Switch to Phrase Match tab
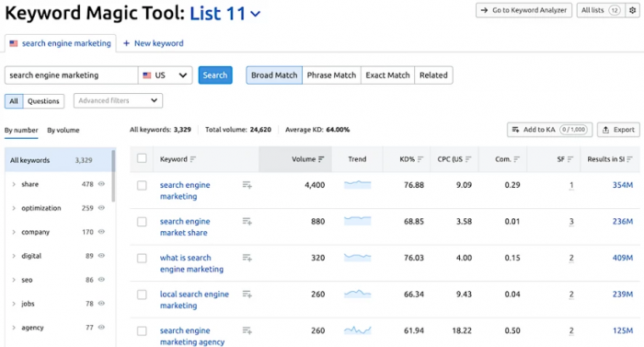Viewport: 644px width, 347px height. [331, 75]
